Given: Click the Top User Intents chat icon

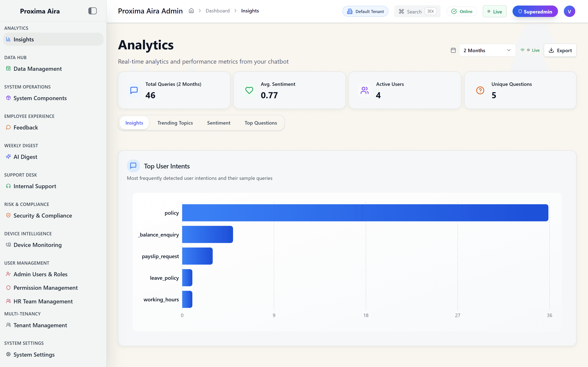Looking at the screenshot, I should (x=133, y=166).
